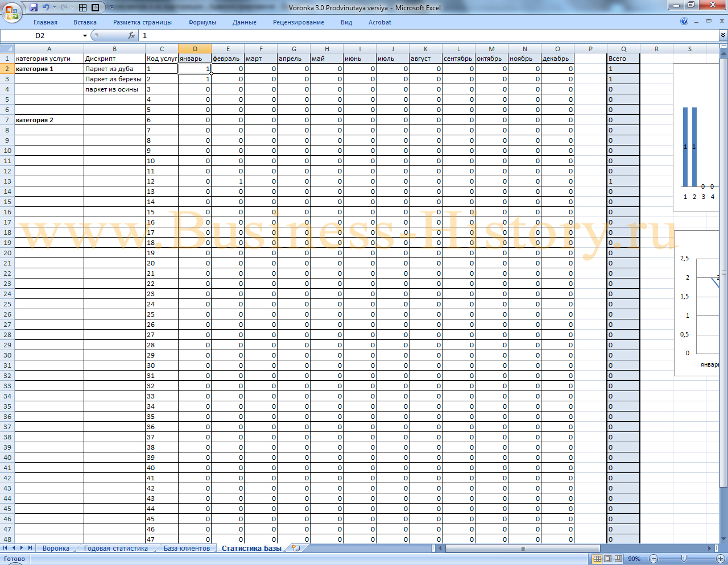This screenshot has width=728, height=565.
Task: Click the Undo arrow icon
Action: [x=45, y=7]
